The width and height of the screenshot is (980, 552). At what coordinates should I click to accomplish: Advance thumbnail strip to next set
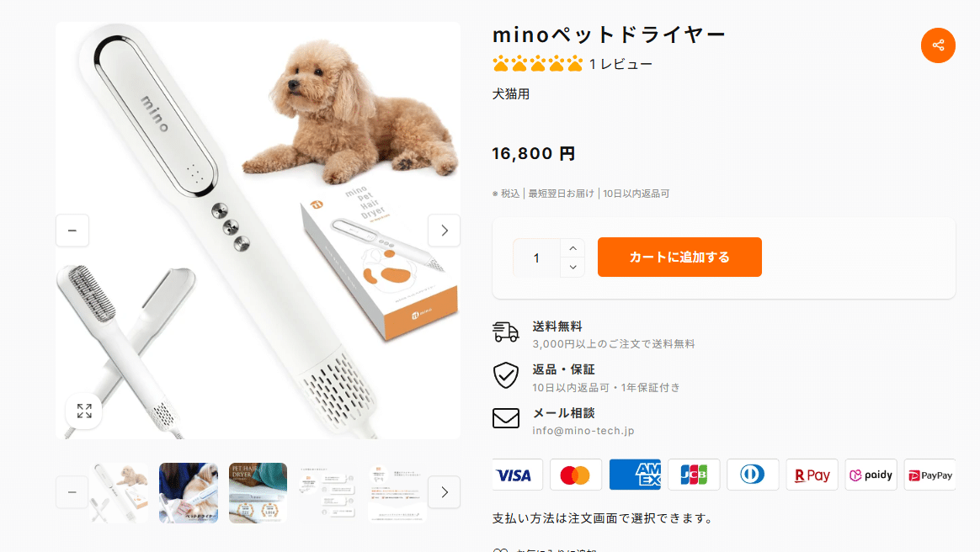(445, 492)
